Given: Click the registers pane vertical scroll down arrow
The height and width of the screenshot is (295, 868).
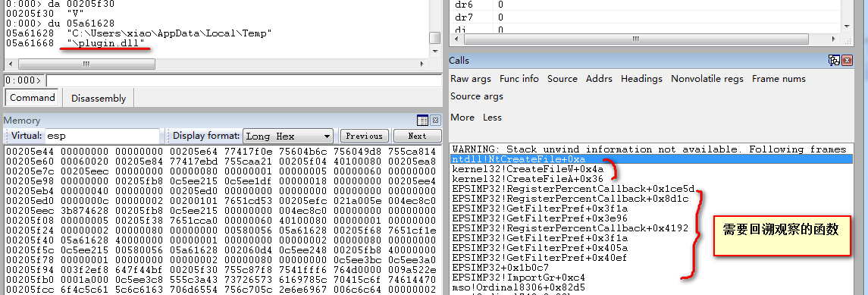Looking at the screenshot, I should coord(847,27).
